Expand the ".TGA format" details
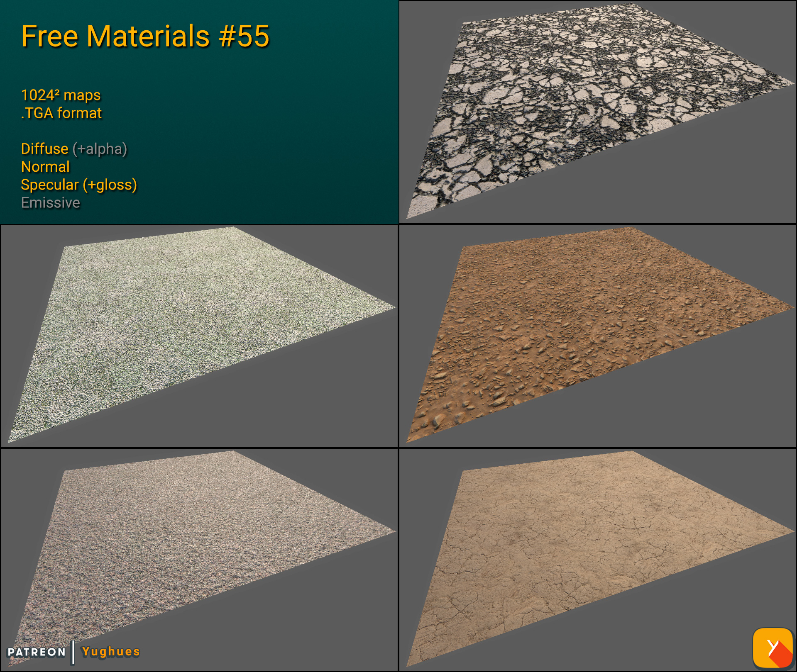This screenshot has height=672, width=797. (61, 112)
